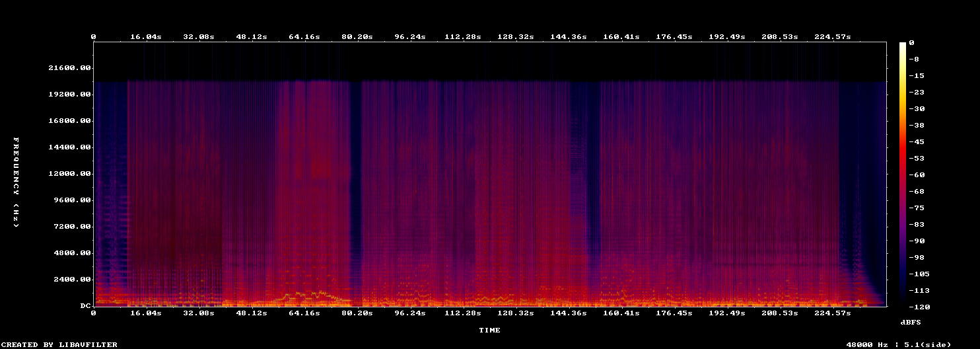Image resolution: width=980 pixels, height=349 pixels.
Task: Click the -53 dBFS scale value
Action: pyautogui.click(x=917, y=158)
